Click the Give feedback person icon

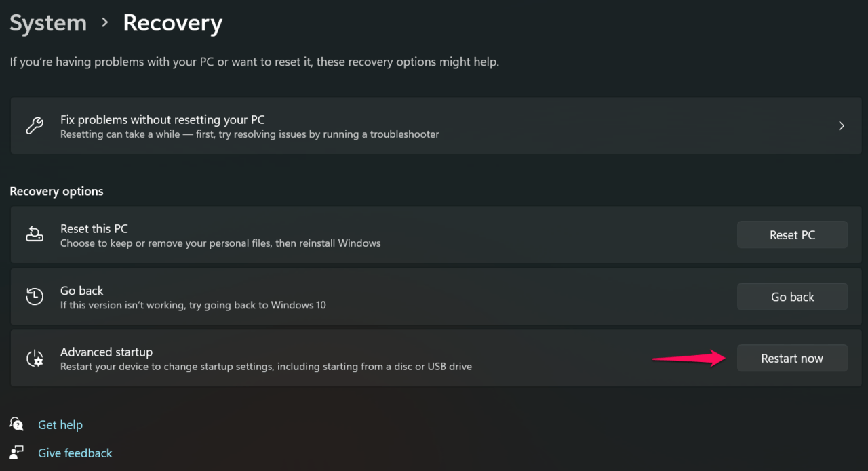[x=16, y=452]
